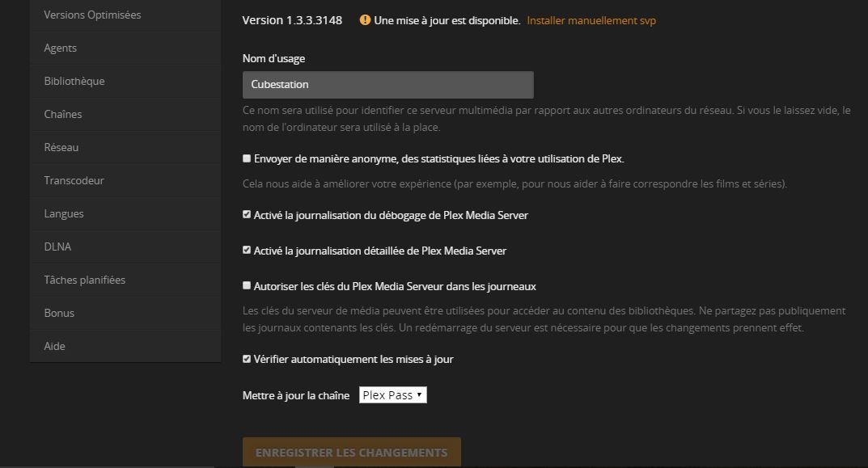Select Agents in sidebar

tap(61, 48)
